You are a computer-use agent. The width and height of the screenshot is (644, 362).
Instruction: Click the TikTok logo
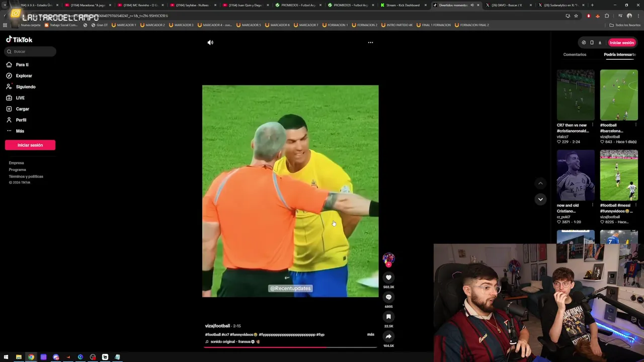point(19,40)
